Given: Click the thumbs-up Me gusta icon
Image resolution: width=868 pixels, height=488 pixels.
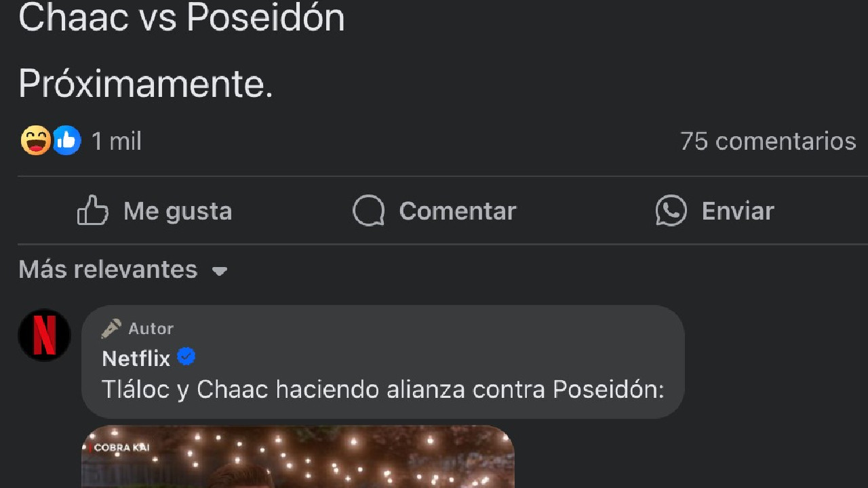Looking at the screenshot, I should click(93, 211).
